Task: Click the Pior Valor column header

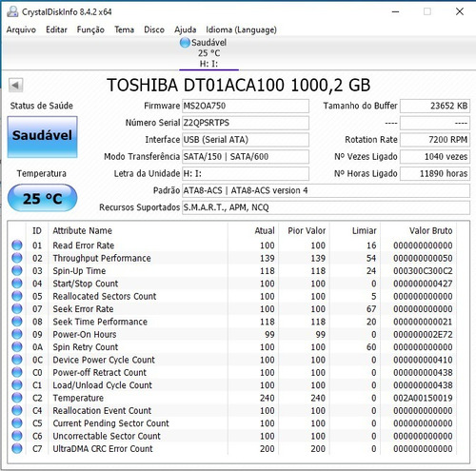Action: [307, 230]
